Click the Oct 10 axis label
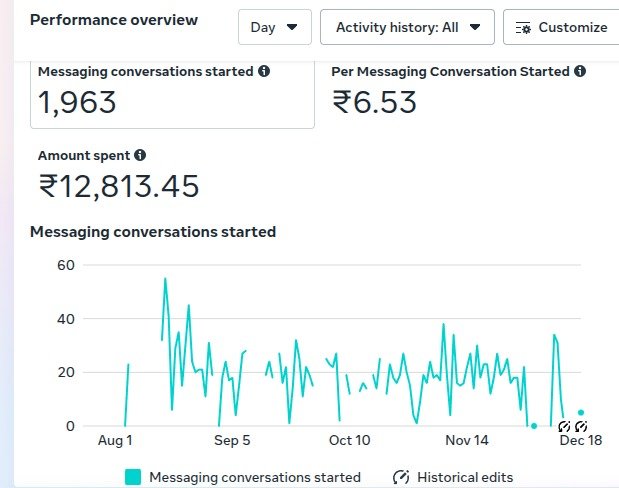 pyautogui.click(x=349, y=440)
